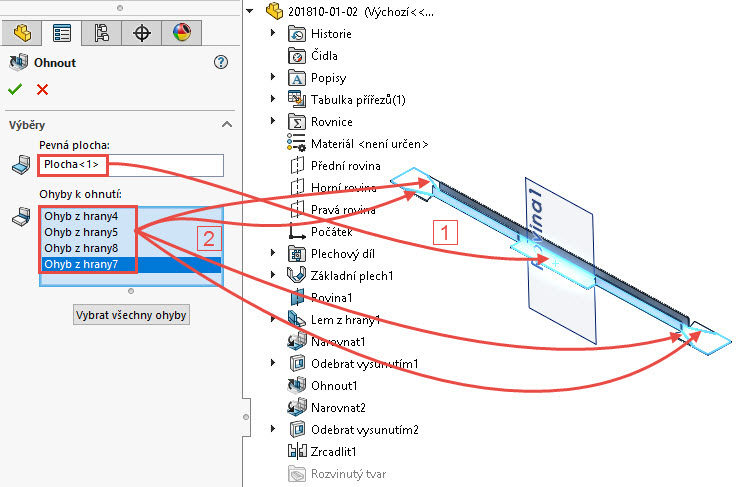Select Přední rovina in the tree
Image resolution: width=750 pixels, height=487 pixels.
pos(345,166)
